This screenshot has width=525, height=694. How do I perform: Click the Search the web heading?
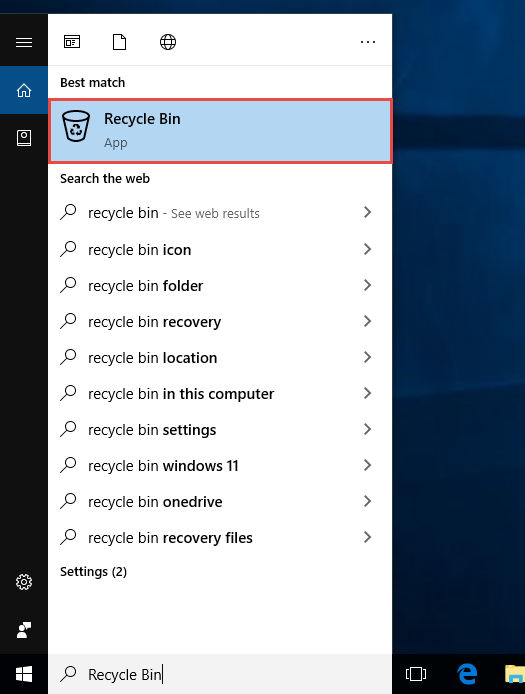point(105,178)
